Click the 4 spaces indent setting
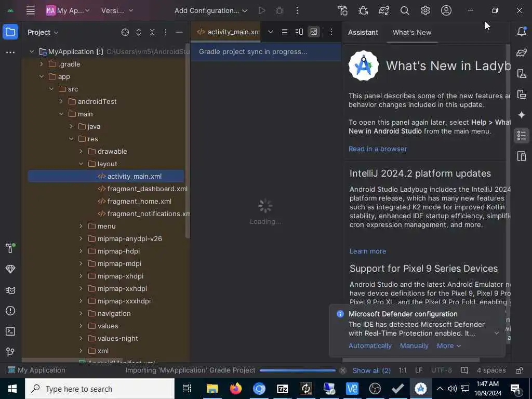 [x=491, y=370]
